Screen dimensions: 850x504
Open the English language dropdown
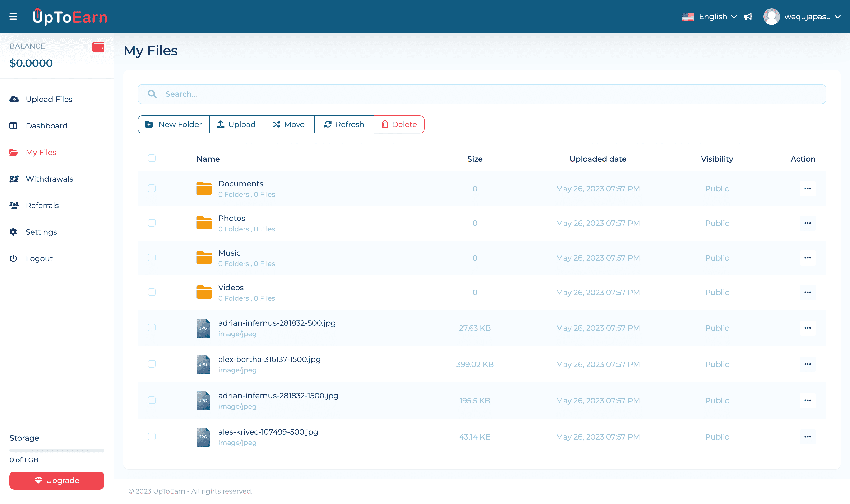point(710,17)
